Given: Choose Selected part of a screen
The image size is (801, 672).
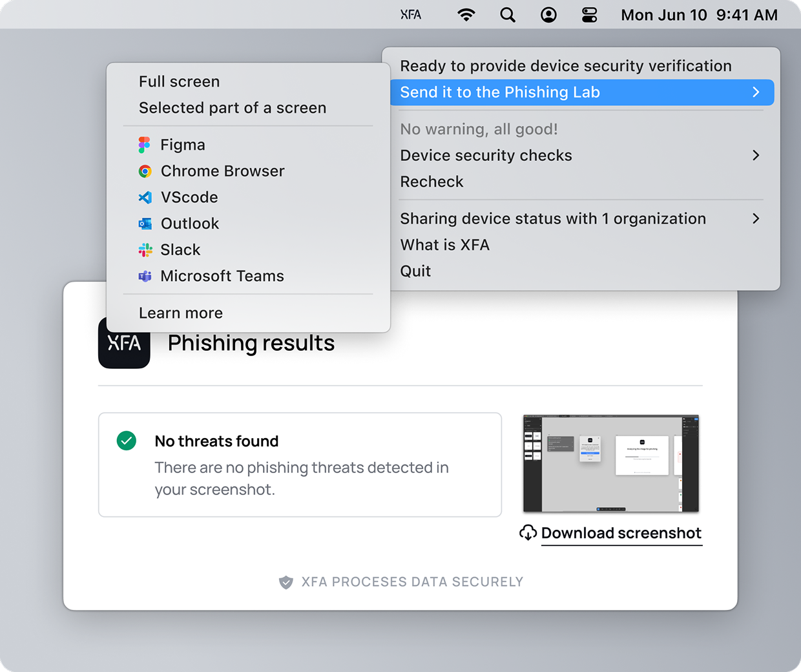Looking at the screenshot, I should [248, 108].
